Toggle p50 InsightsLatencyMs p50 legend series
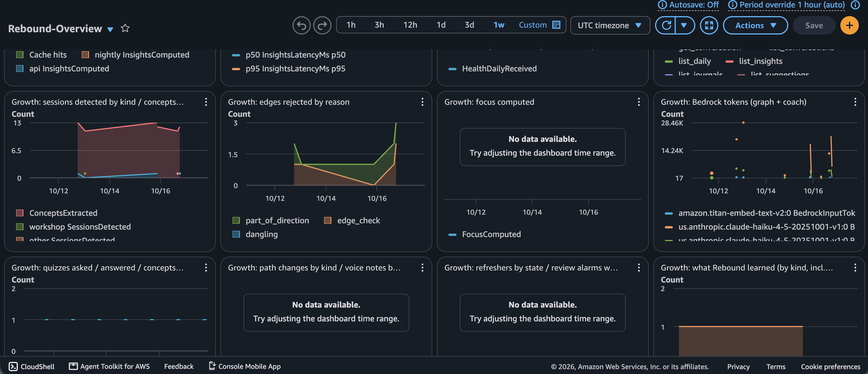 [289, 55]
